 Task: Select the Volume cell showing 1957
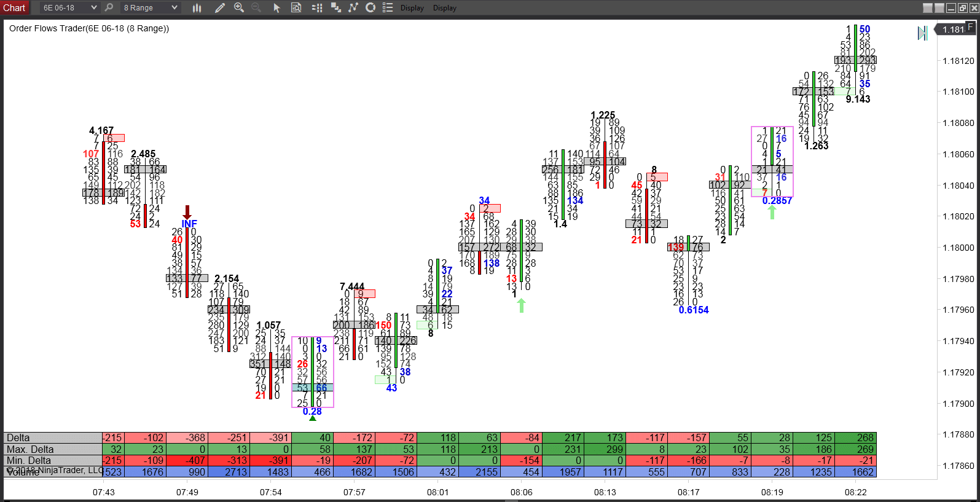[563, 472]
